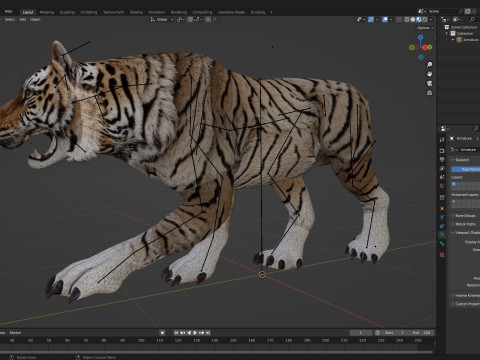This screenshot has width=480, height=360.
Task: Open the Marker menu in timeline
Action: [x=15, y=333]
